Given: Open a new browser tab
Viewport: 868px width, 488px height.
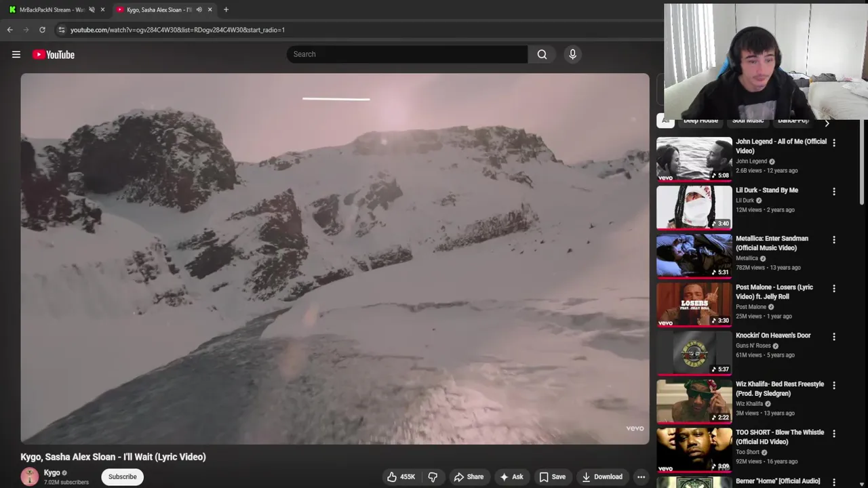Looking at the screenshot, I should 226,9.
